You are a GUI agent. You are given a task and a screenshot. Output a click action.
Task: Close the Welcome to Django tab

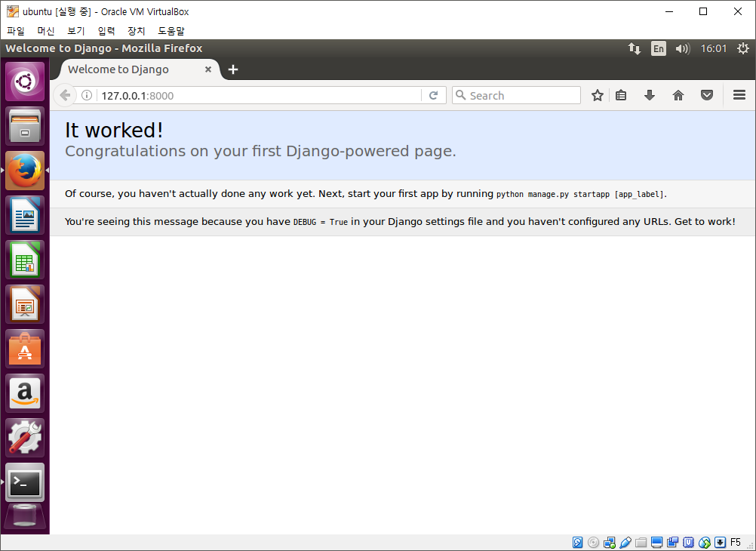[x=208, y=69]
